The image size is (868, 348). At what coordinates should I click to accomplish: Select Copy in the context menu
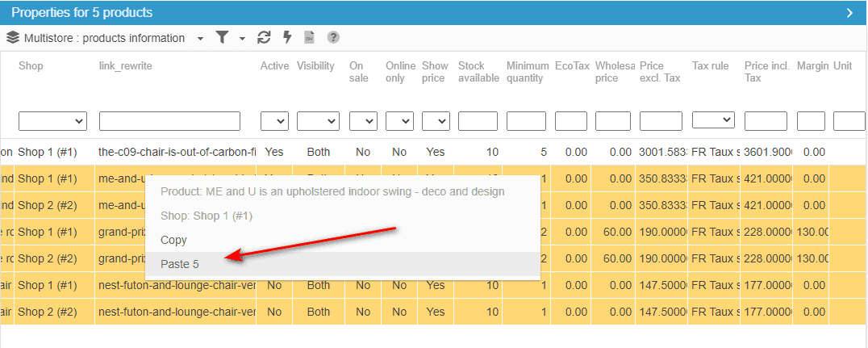tap(173, 240)
